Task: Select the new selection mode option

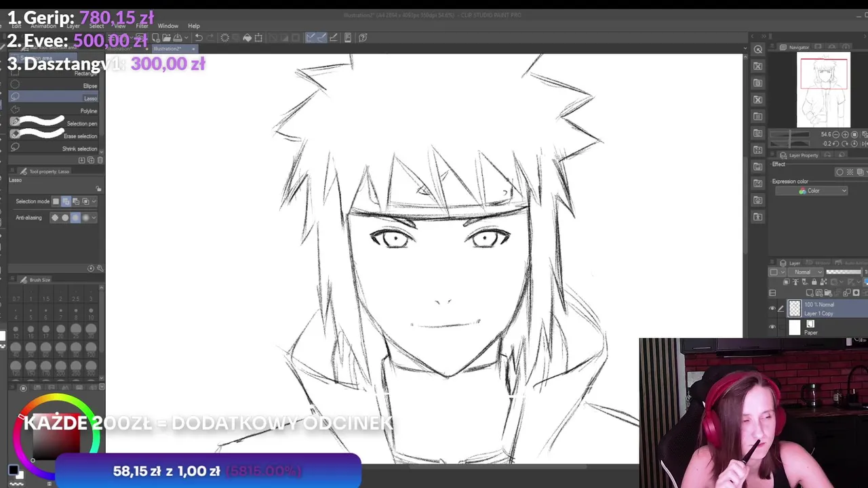Action: pos(56,201)
